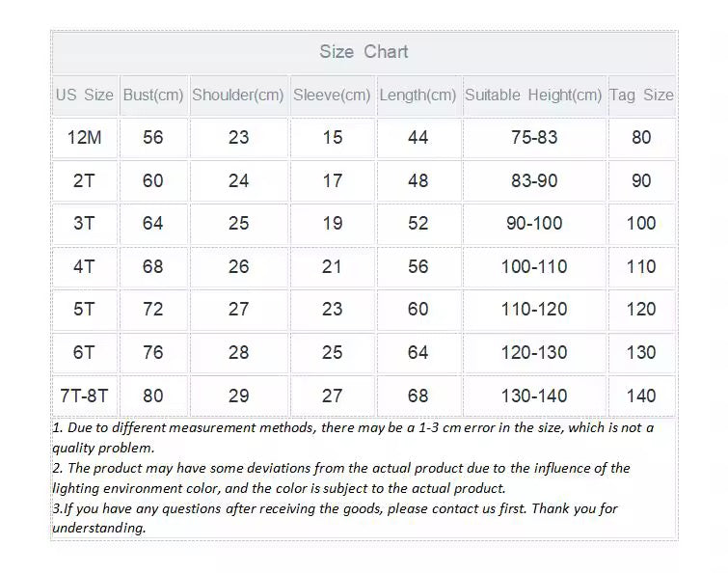Click the Suitable Height(cm) column header

(x=533, y=95)
